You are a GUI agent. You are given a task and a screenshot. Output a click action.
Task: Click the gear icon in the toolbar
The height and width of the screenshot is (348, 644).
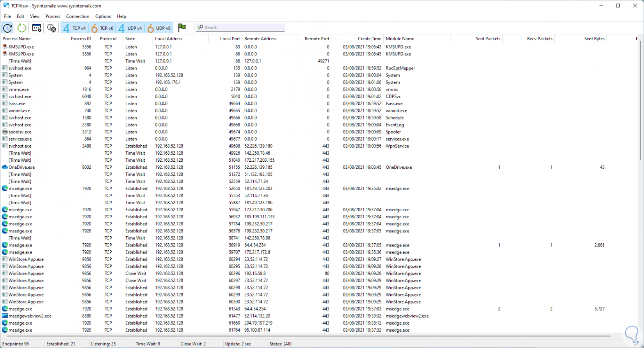click(52, 28)
